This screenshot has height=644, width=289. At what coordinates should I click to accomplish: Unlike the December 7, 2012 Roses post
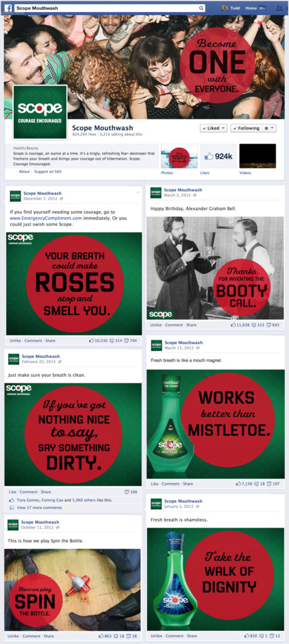[14, 340]
